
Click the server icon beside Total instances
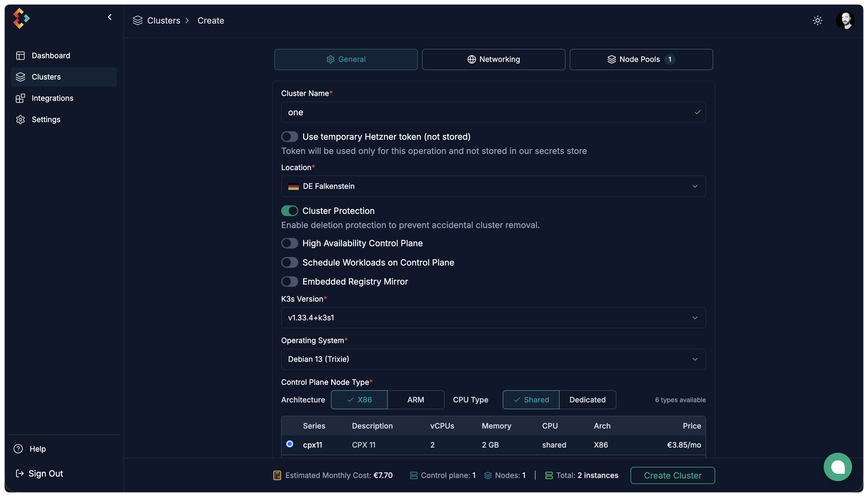coord(548,475)
